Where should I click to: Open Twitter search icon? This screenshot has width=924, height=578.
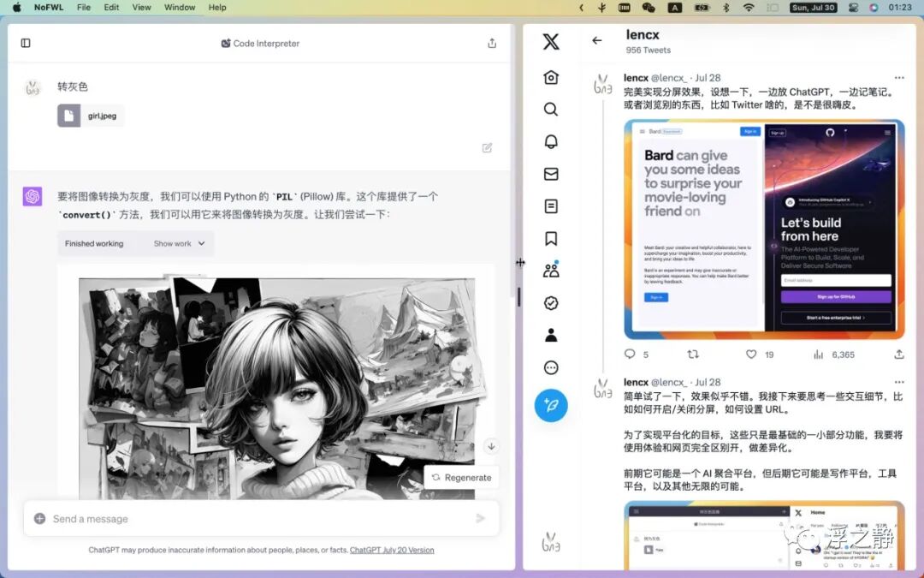pyautogui.click(x=551, y=109)
